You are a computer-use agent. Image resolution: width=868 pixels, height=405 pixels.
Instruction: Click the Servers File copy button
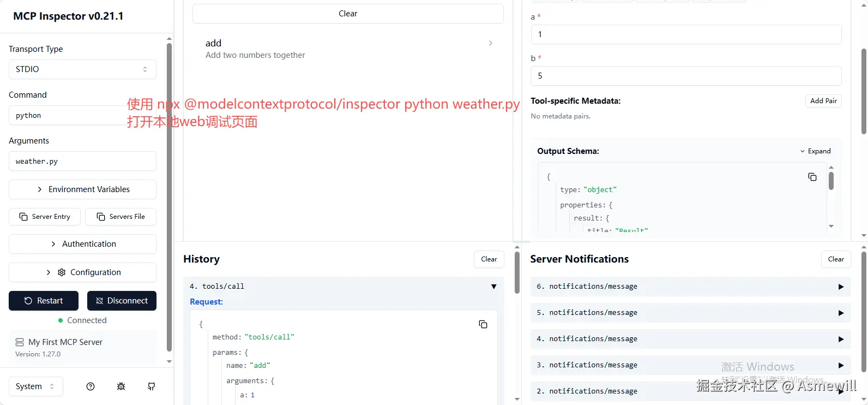coord(121,217)
